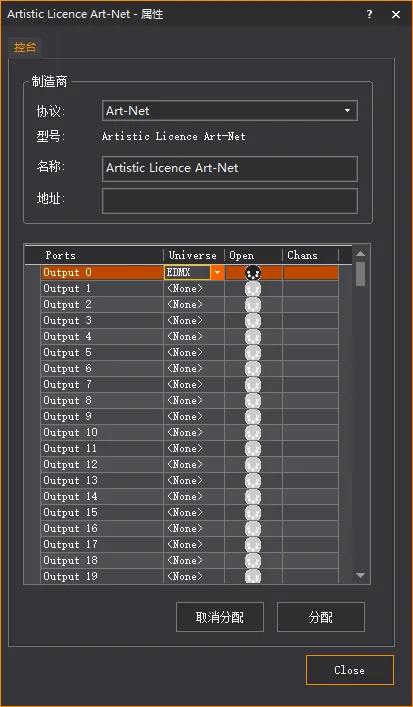The height and width of the screenshot is (707, 413).
Task: Click the Universe column header
Action: coord(194,255)
